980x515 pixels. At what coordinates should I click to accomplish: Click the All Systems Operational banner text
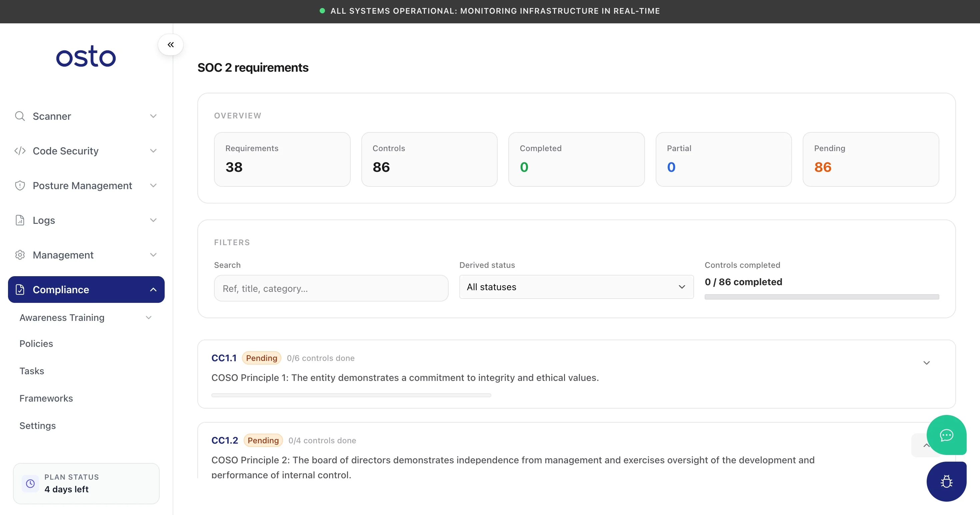click(x=495, y=11)
